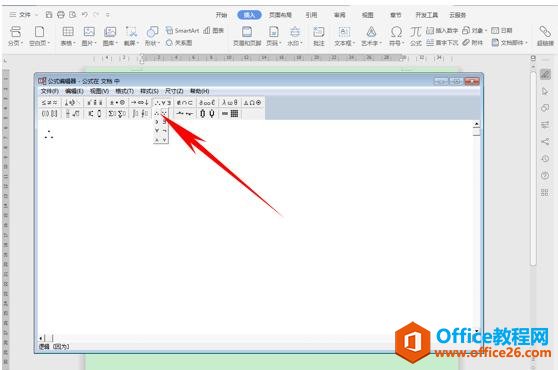Open the fraction and radical templates palette
This screenshot has height=370, width=558.
pyautogui.click(x=72, y=113)
